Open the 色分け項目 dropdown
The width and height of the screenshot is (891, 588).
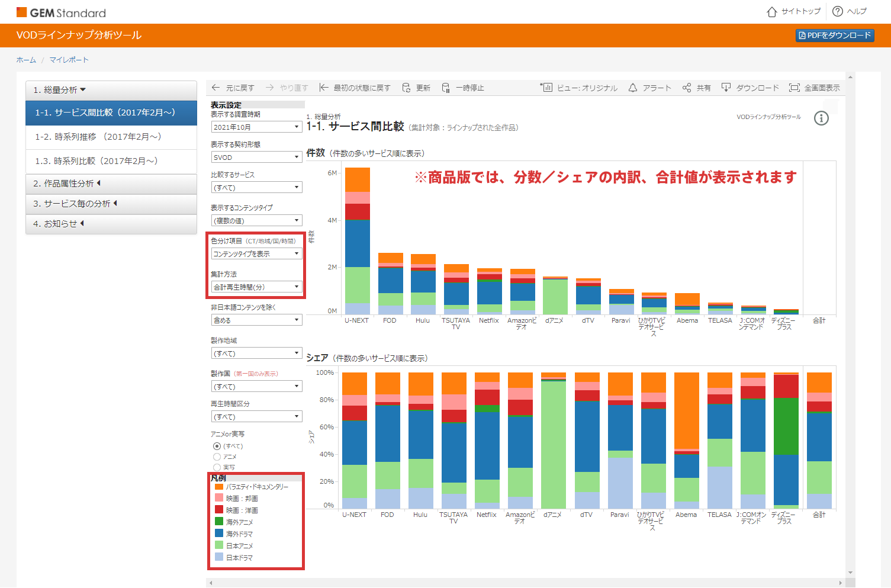[257, 253]
